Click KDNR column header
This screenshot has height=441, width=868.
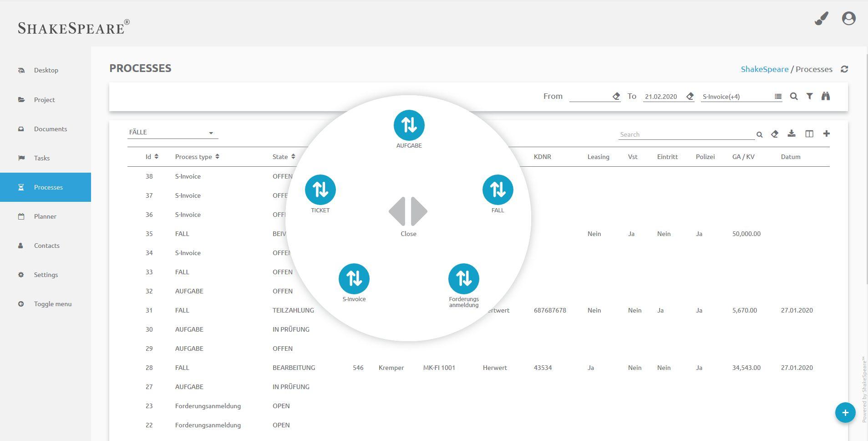(543, 157)
